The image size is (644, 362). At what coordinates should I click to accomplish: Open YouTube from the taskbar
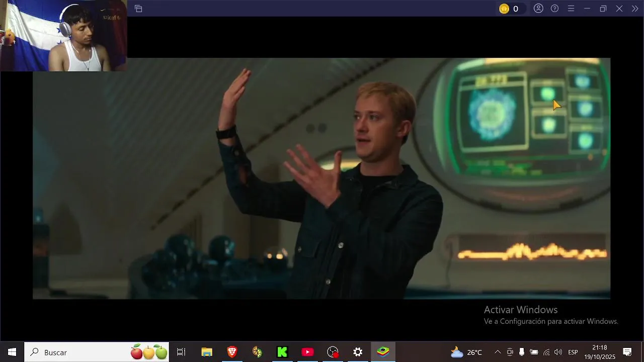[x=307, y=352]
